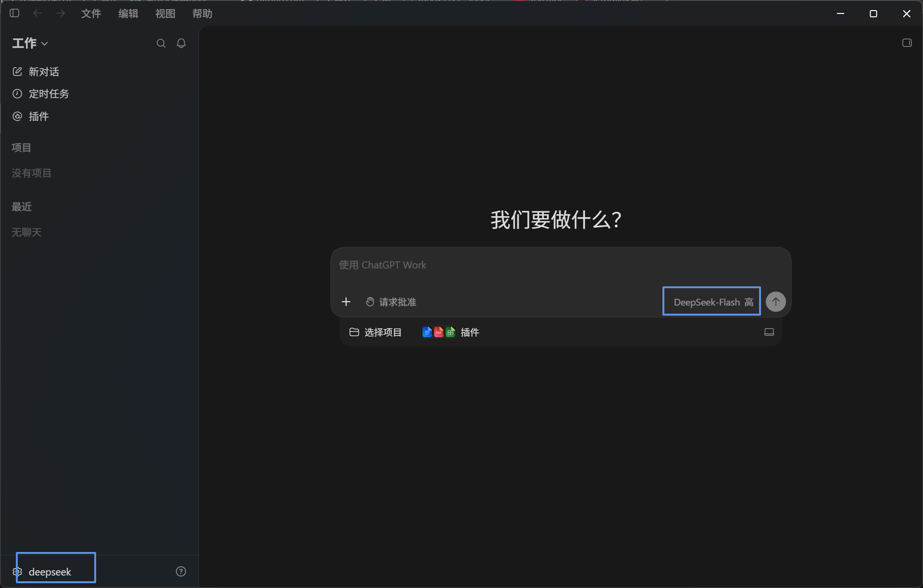Open the 帮助 menu
Image resolution: width=923 pixels, height=588 pixels.
click(202, 13)
